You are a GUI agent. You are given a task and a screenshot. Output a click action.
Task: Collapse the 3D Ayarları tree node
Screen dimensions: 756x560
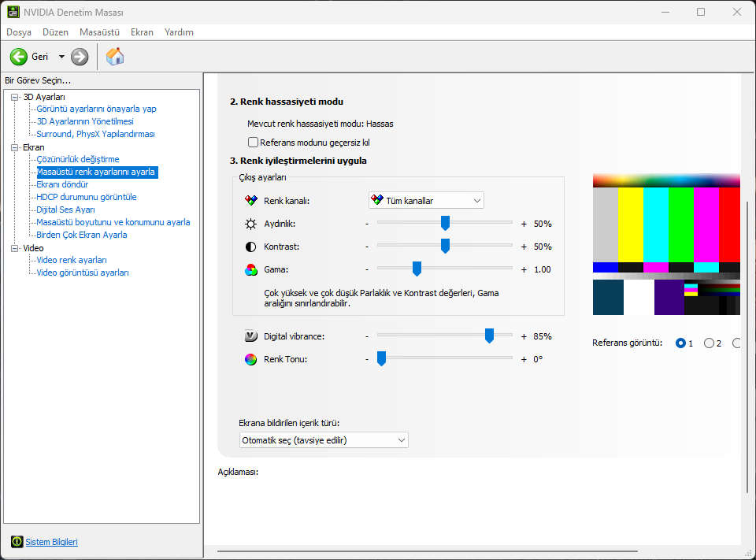14,97
